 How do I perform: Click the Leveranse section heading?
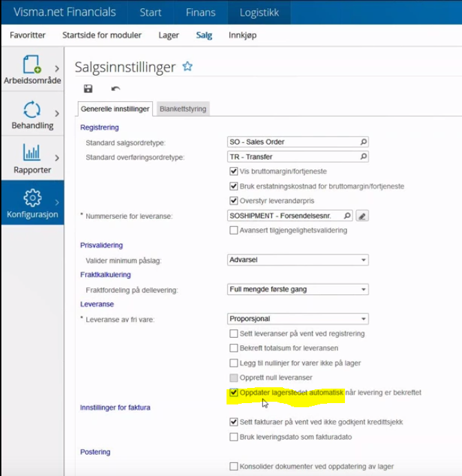click(97, 304)
